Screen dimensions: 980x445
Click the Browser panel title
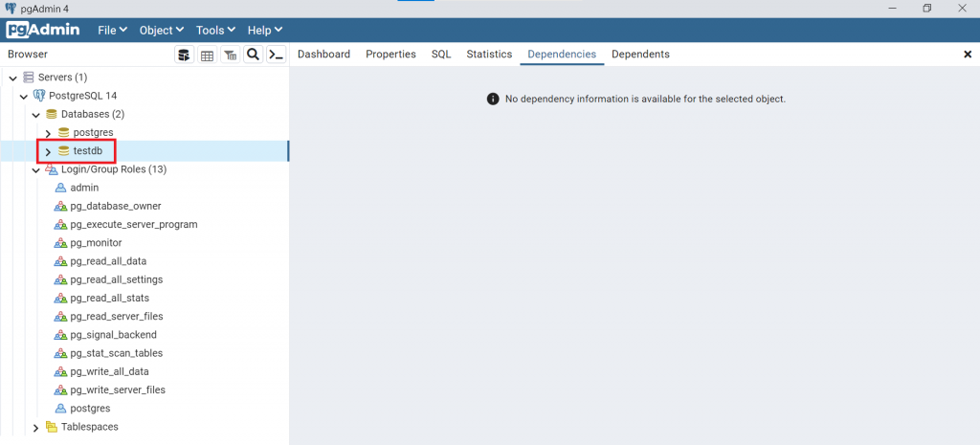[x=28, y=55]
